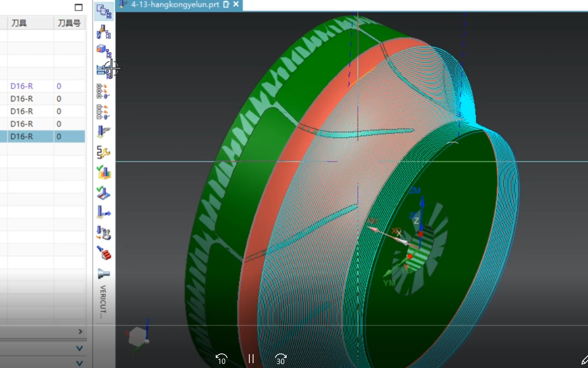Open the VERICUT... toolbar entry
This screenshot has height=368, width=588.
[x=103, y=302]
